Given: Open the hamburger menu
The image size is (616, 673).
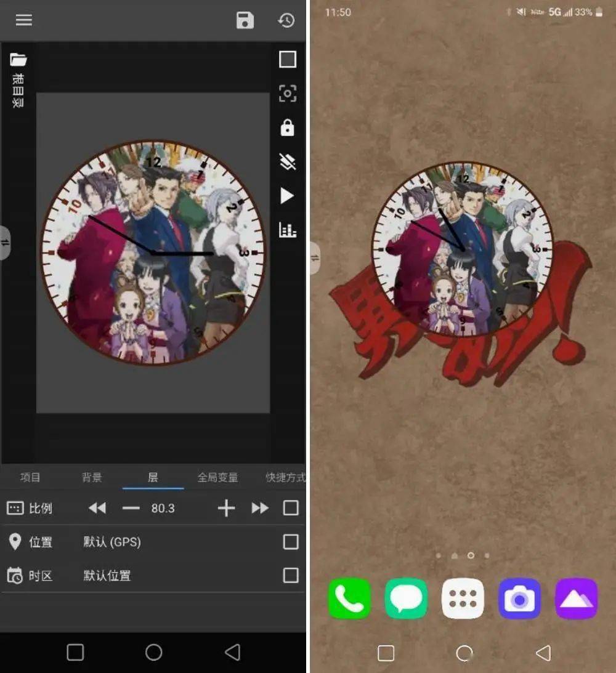Looking at the screenshot, I should click(23, 20).
